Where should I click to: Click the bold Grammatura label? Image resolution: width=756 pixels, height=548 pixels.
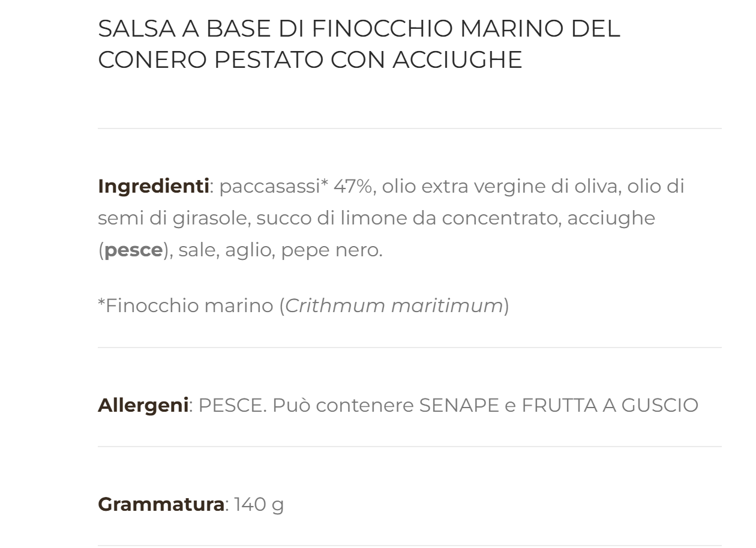point(161,504)
